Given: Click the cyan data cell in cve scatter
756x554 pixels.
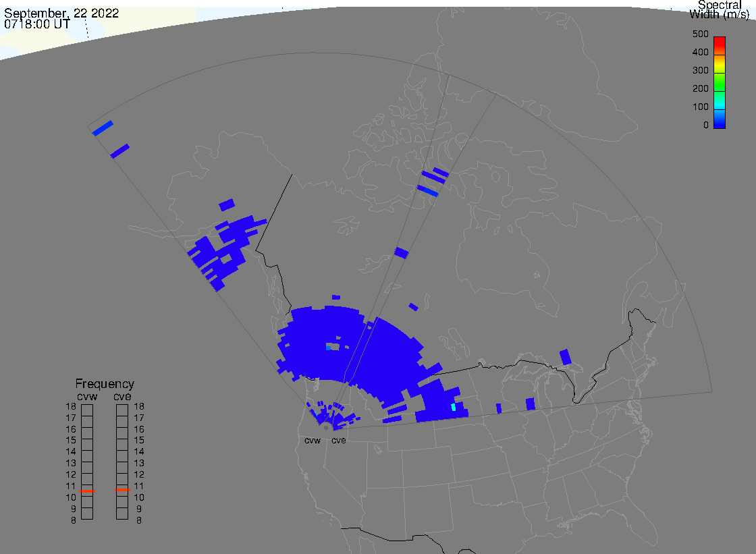Looking at the screenshot, I should [x=453, y=408].
